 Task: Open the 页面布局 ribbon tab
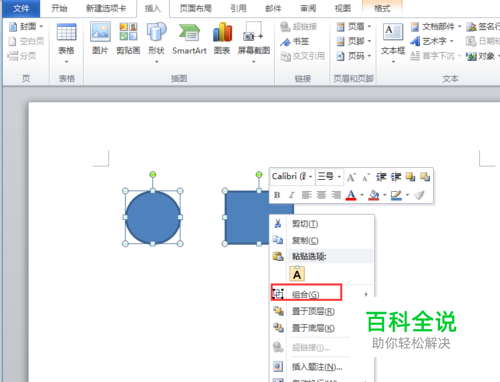[196, 8]
